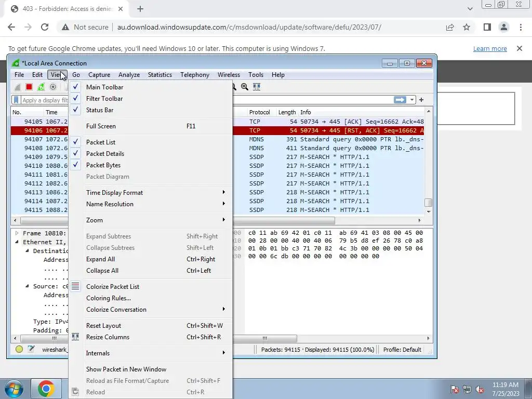The width and height of the screenshot is (532, 399).
Task: Toggle Packet Bytes pane
Action: [151, 165]
